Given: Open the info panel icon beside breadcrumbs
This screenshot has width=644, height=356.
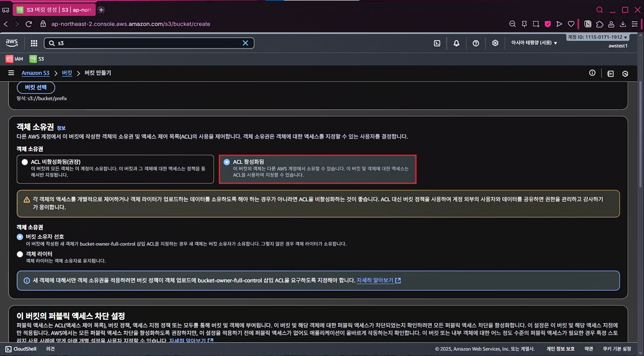Looking at the screenshot, I should (592, 73).
